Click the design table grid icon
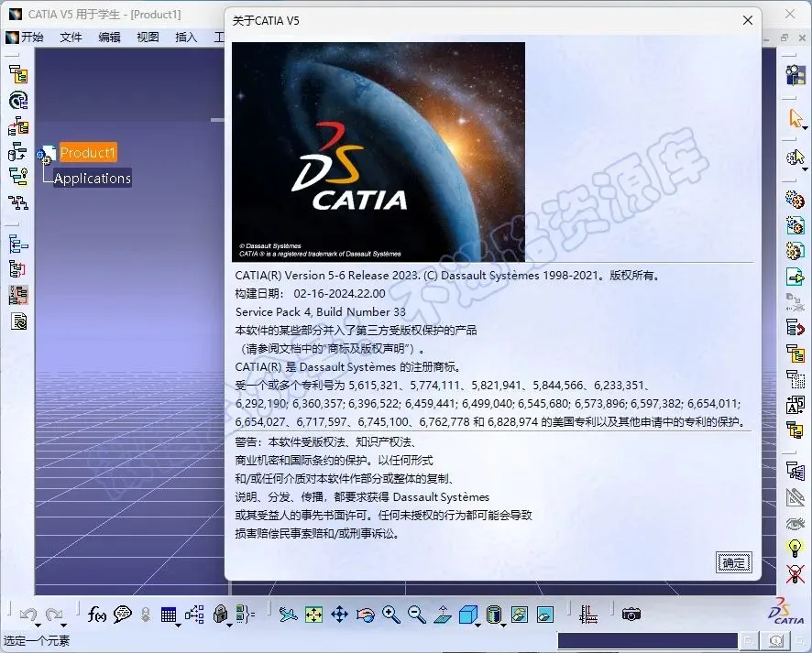 click(x=169, y=615)
